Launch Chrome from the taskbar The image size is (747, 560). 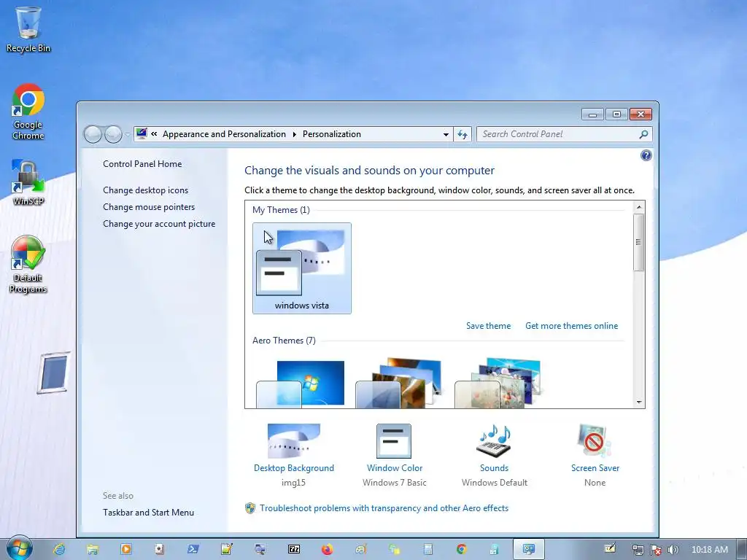tap(461, 549)
